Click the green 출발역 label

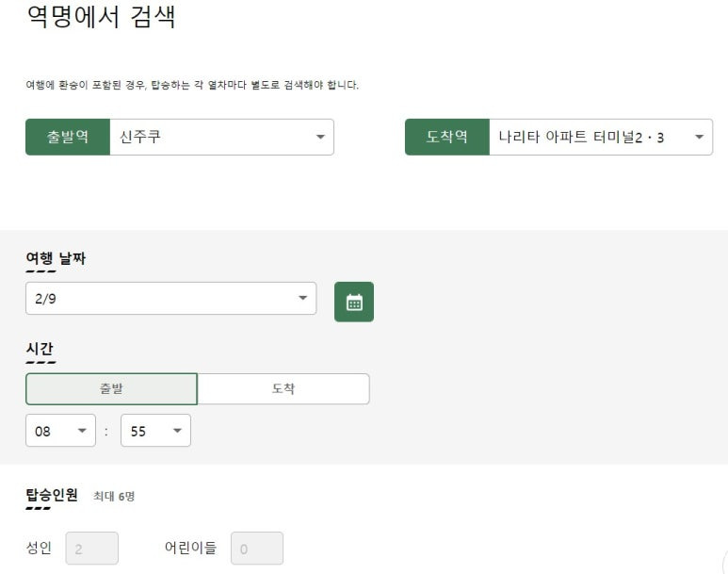point(68,137)
